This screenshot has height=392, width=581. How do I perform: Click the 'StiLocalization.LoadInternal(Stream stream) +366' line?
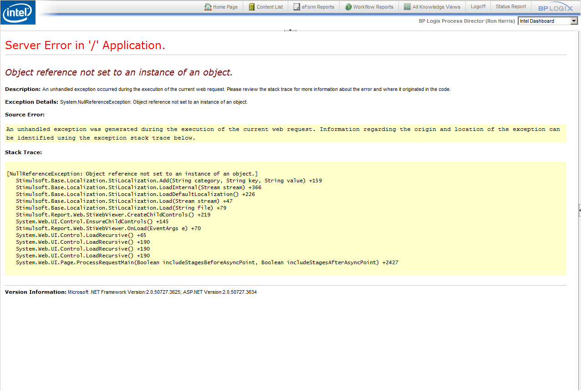point(139,187)
